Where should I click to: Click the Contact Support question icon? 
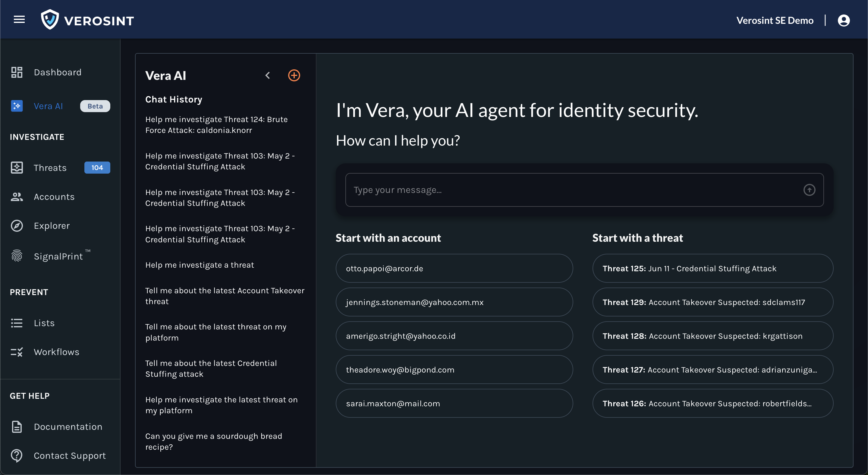click(17, 455)
